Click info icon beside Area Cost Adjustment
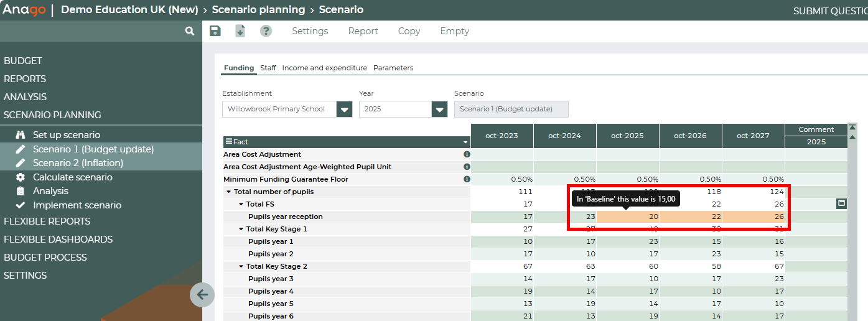Viewport: 868px width, 321px height. (467, 154)
